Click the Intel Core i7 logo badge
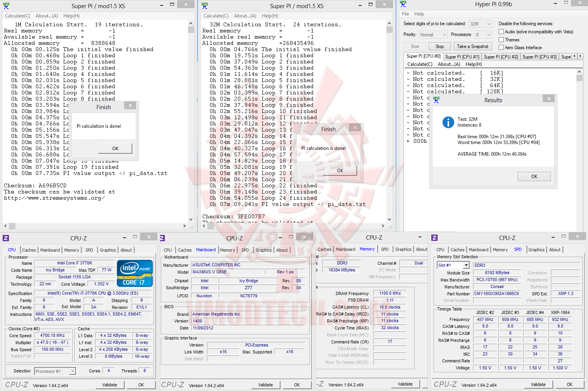This screenshot has width=588, height=391. (x=135, y=273)
